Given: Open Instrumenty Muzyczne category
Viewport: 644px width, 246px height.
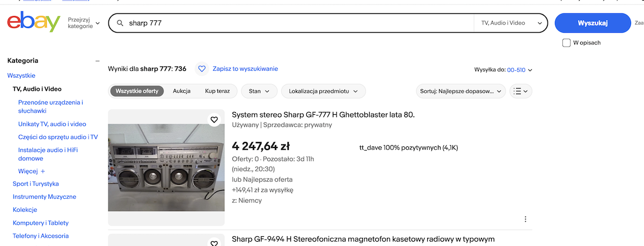Looking at the screenshot, I should 45,197.
